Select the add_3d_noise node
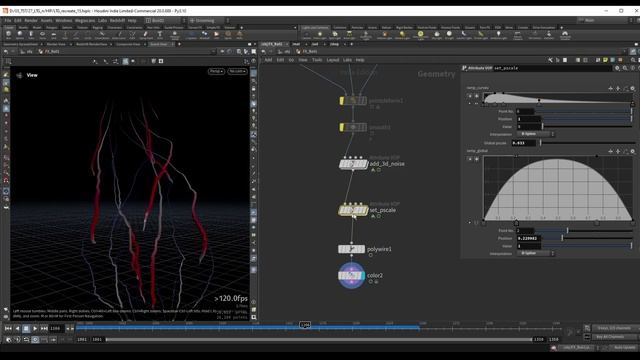The height and width of the screenshot is (360, 640). (x=353, y=164)
